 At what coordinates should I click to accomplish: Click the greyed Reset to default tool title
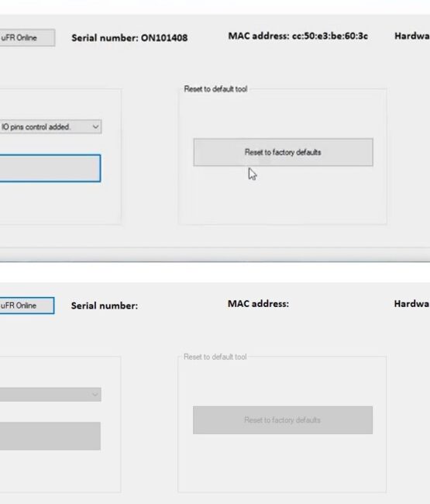pos(215,357)
